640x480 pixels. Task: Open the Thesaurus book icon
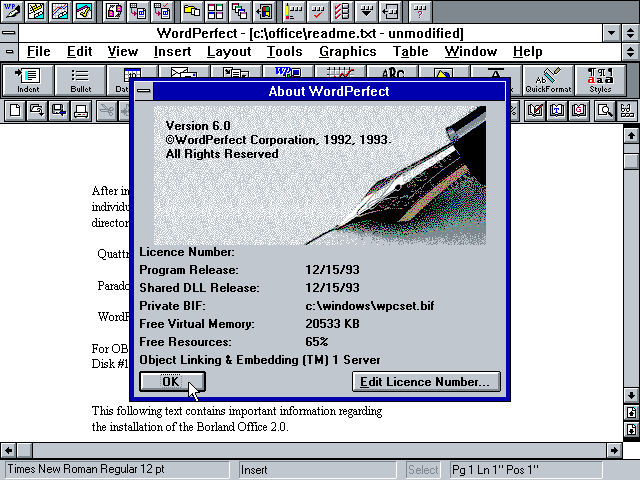point(558,111)
